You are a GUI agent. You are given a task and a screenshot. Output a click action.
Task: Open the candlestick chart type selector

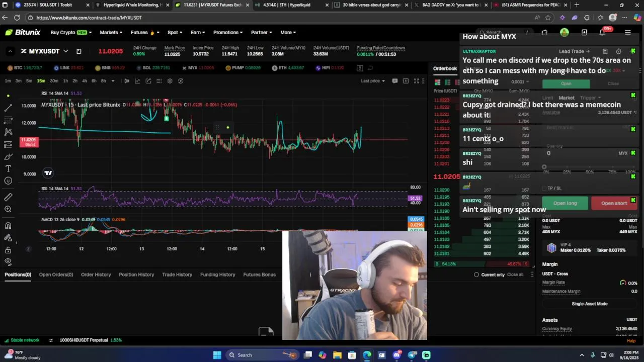(x=127, y=81)
